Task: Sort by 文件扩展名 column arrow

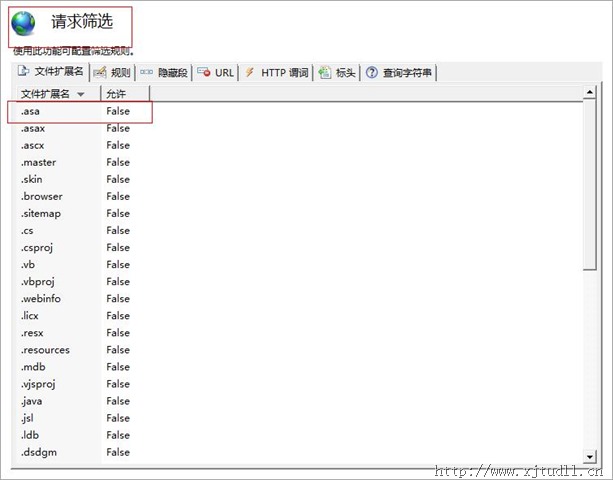Action: pyautogui.click(x=80, y=94)
